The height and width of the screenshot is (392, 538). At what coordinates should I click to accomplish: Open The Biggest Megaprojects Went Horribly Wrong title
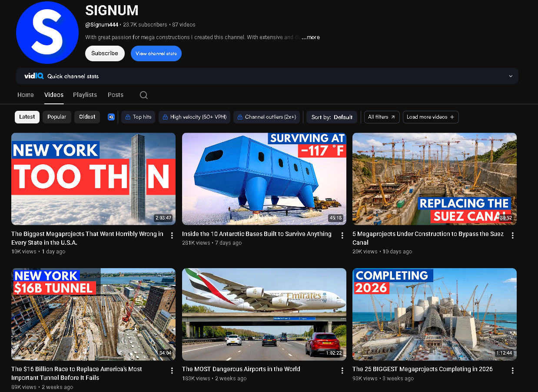[x=87, y=238]
